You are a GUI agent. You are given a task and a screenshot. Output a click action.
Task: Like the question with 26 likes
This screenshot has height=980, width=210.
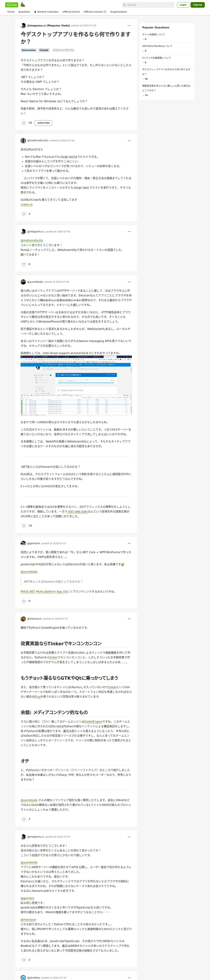coord(24,123)
